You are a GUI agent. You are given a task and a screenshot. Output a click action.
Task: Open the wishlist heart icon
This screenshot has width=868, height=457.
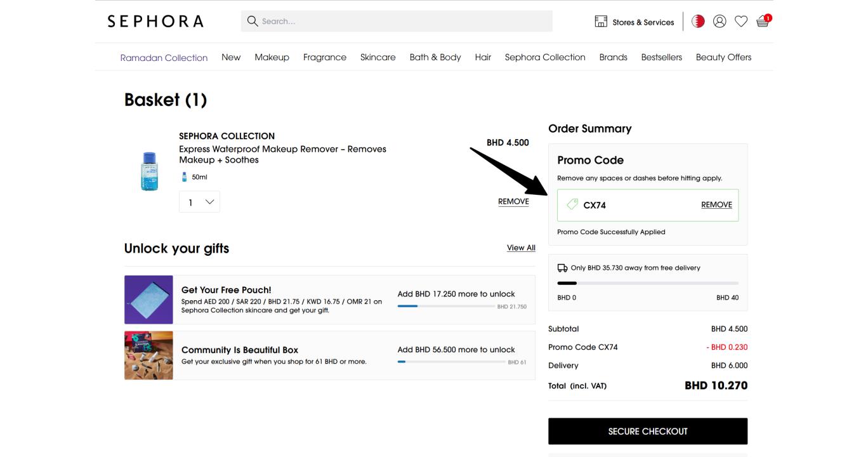741,22
